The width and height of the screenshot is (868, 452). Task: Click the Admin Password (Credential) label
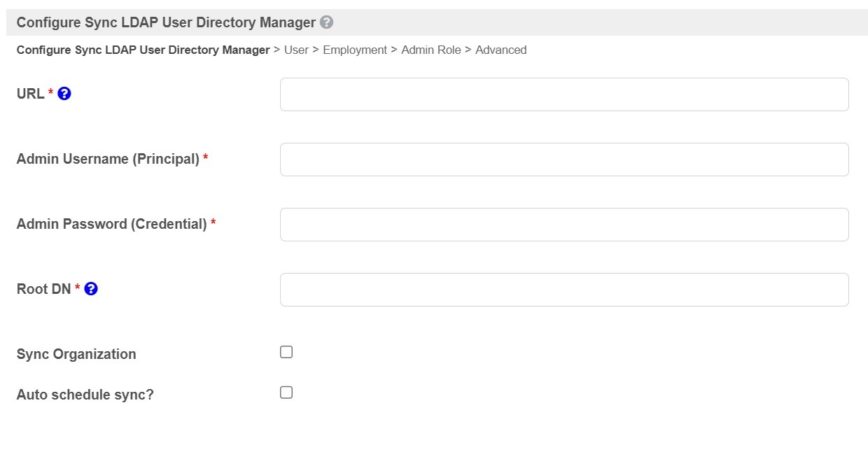pos(111,224)
